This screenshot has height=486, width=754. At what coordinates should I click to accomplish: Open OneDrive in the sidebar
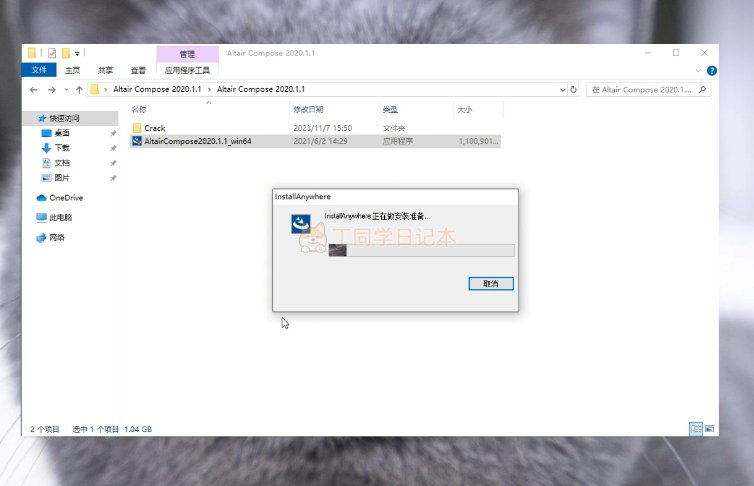point(66,198)
